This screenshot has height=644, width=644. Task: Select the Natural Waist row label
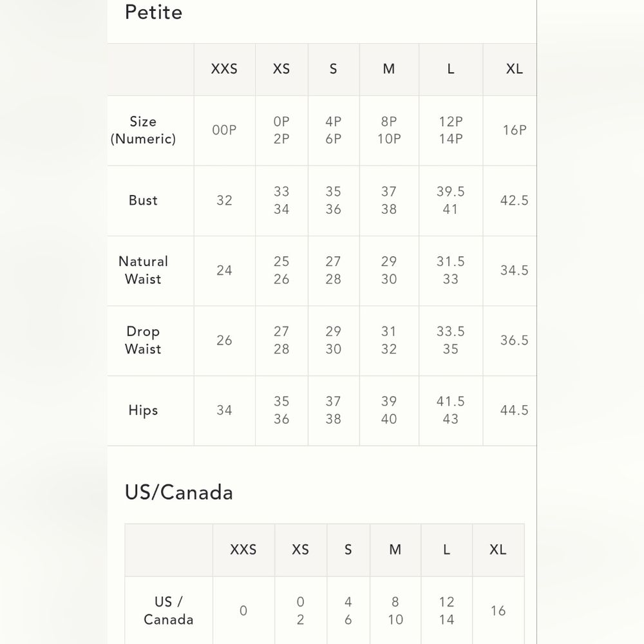pyautogui.click(x=143, y=270)
